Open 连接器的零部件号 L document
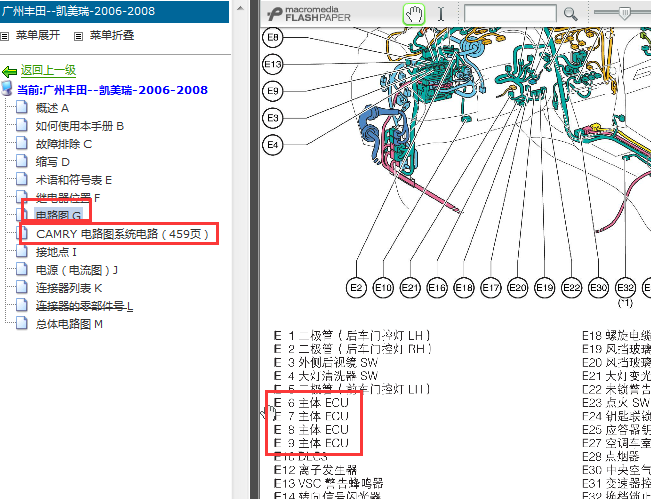This screenshot has width=651, height=499. coord(84,306)
